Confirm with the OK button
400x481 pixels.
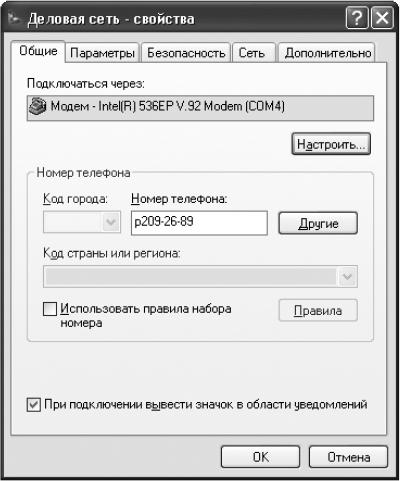coord(260,457)
